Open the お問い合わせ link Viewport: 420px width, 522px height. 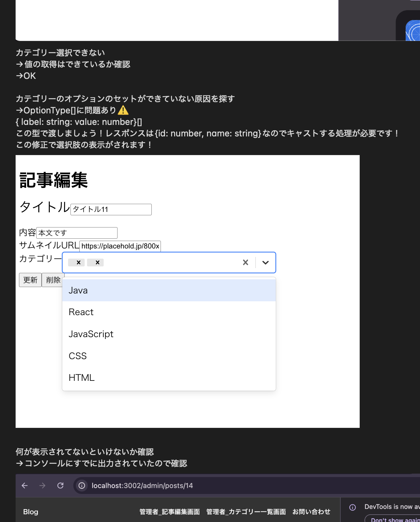[x=311, y=512]
